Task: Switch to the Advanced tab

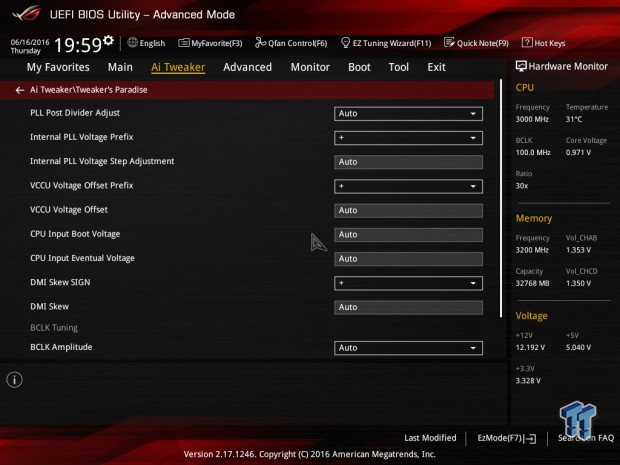Action: tap(248, 67)
